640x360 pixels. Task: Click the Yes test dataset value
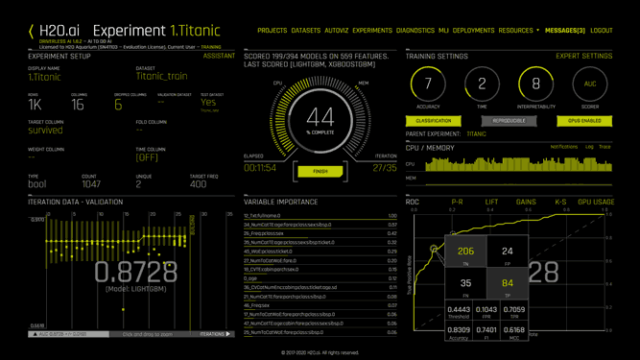pos(208,102)
